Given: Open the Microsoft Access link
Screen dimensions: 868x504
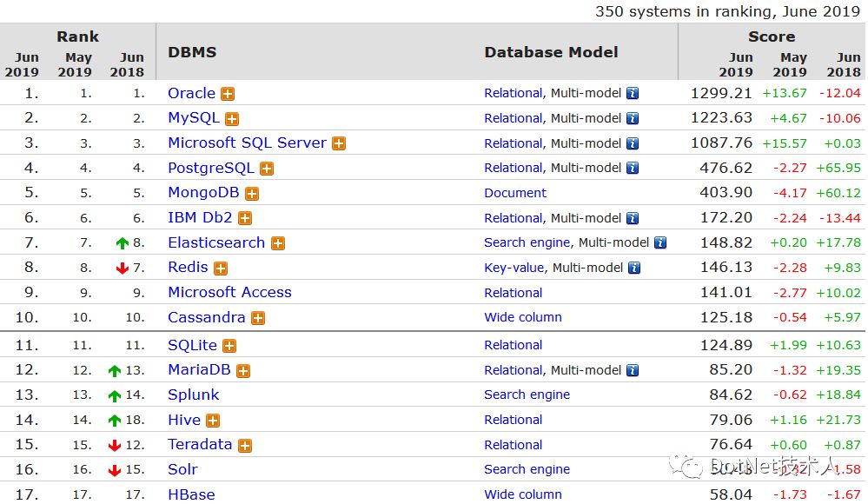Looking at the screenshot, I should click(229, 293).
